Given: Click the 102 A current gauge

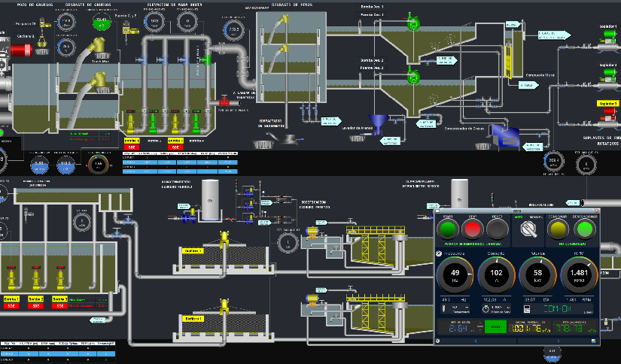Looking at the screenshot, I should click(x=496, y=275).
